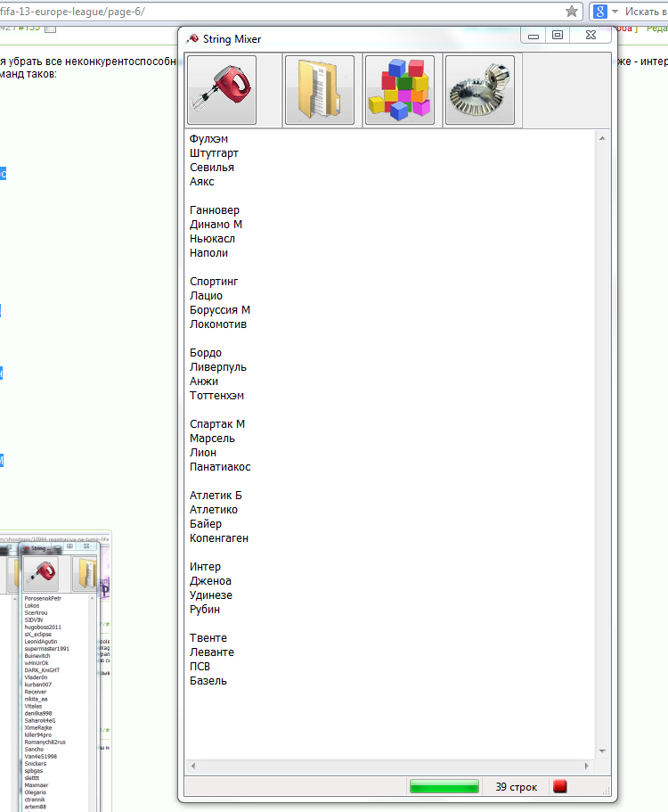Select the line Твенте
Viewport: 668px width, 812px height.
(x=208, y=638)
